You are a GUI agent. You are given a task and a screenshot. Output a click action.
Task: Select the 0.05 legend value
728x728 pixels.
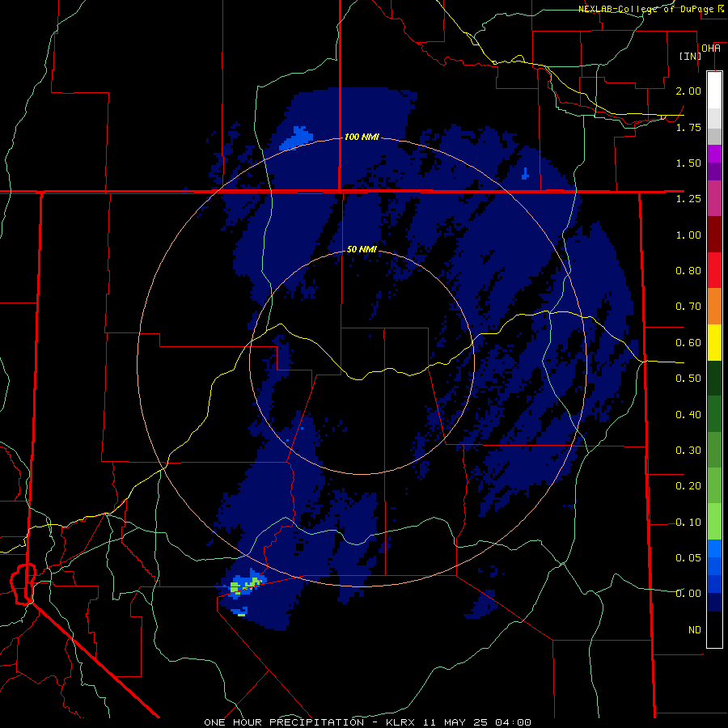(x=688, y=557)
